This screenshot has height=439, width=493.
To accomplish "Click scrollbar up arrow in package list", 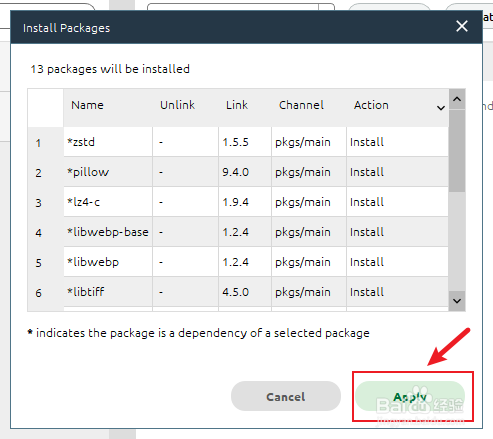I will pos(457,99).
